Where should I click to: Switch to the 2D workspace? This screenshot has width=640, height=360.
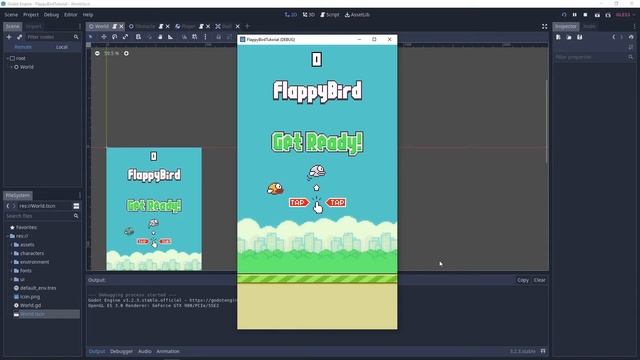291,15
